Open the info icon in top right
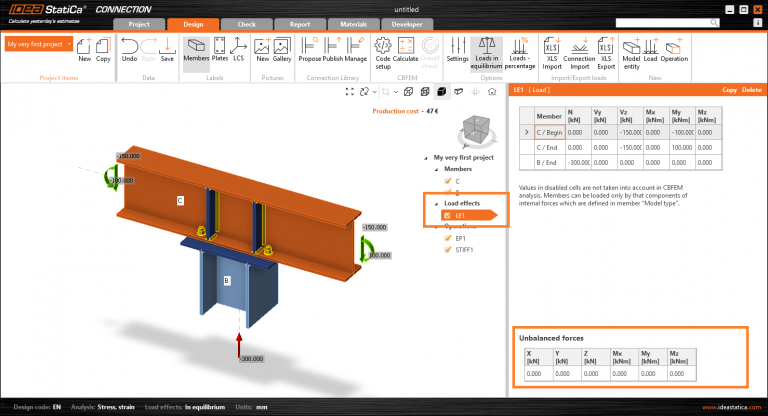The height and width of the screenshot is (416, 768). (757, 23)
